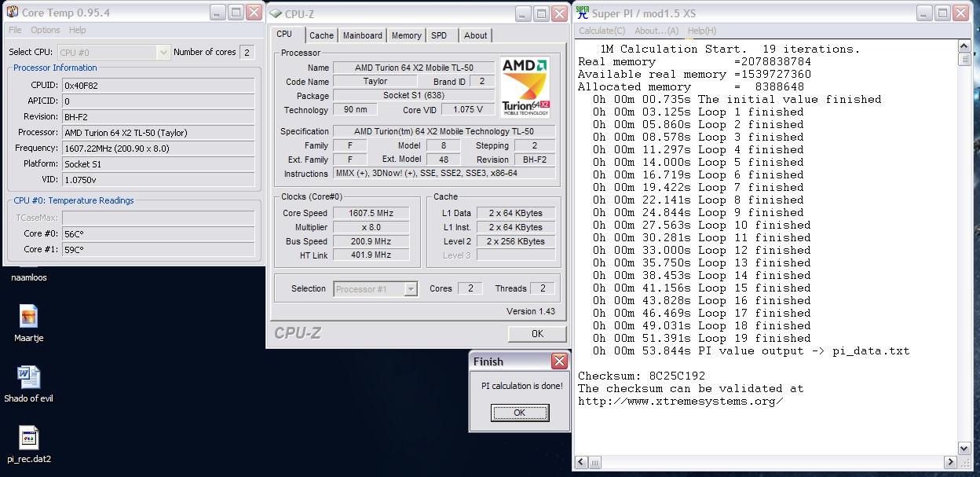Expand the Select CPU dropdown in Core Temp
The image size is (980, 477).
pos(163,52)
